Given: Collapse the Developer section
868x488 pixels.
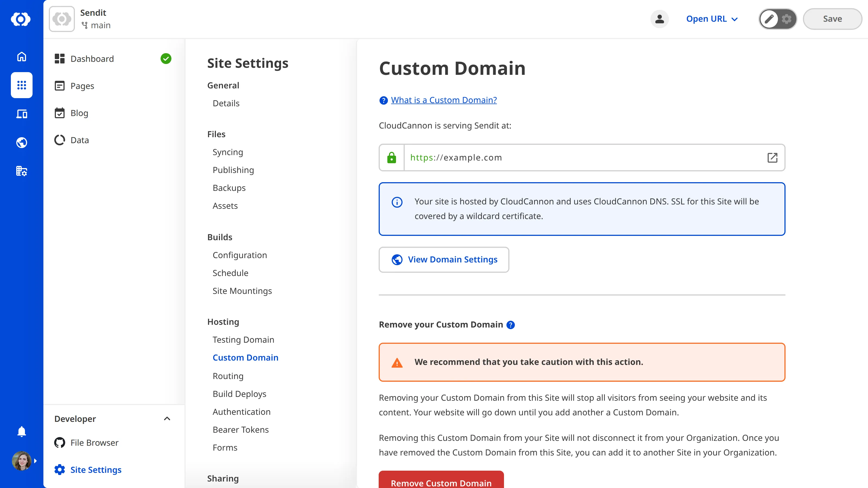Looking at the screenshot, I should point(167,419).
